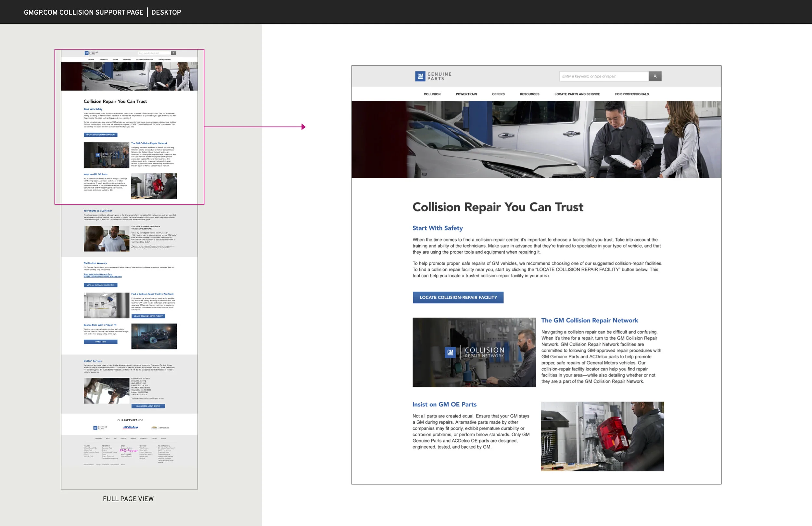Click the CHEVROLET link in the footer brand row
Screen dimensions: 812x526
[x=98, y=438]
